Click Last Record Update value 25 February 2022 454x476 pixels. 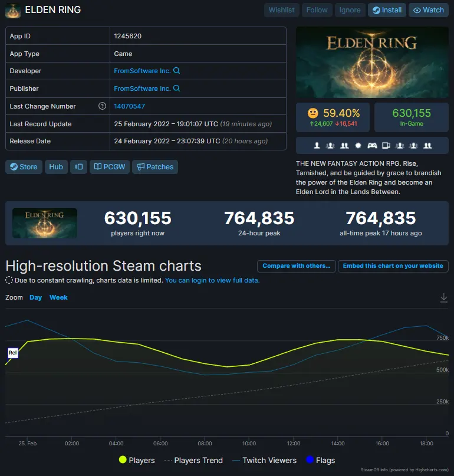(x=193, y=124)
